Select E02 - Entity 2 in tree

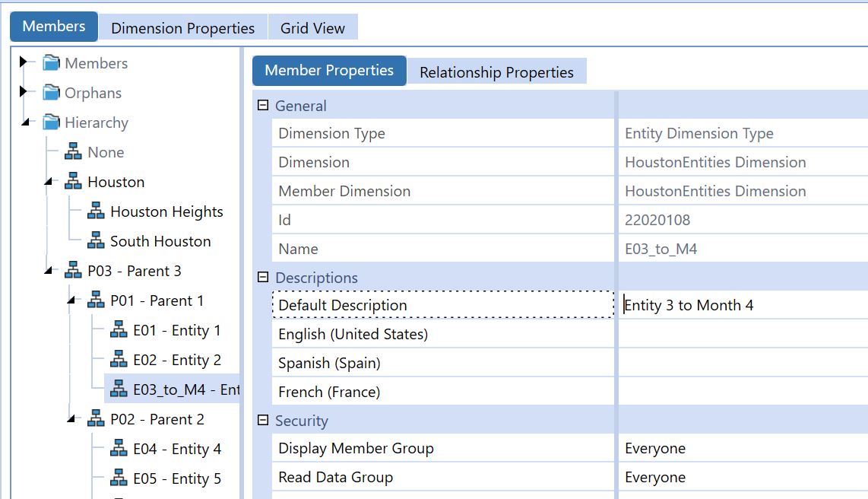pyautogui.click(x=176, y=360)
